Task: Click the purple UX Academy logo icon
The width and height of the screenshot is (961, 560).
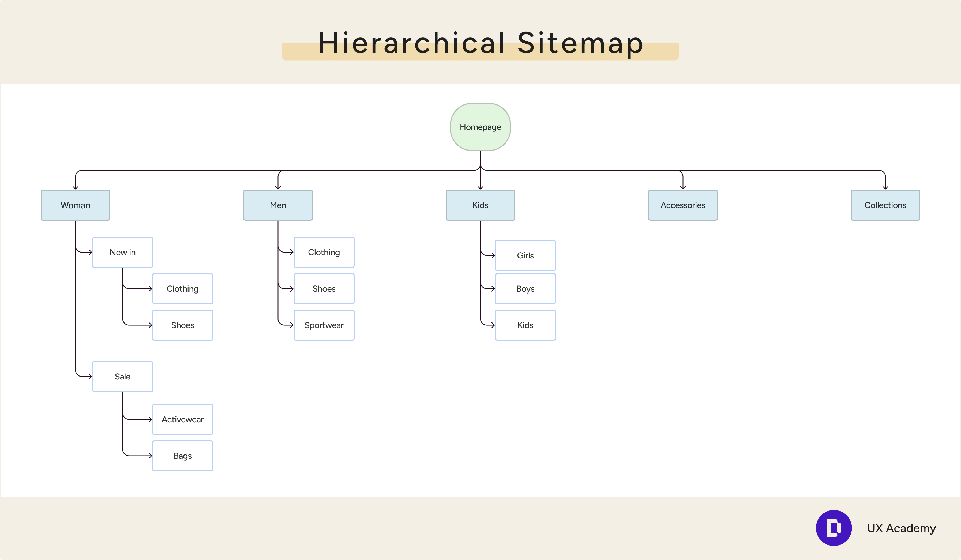Action: coord(834,528)
